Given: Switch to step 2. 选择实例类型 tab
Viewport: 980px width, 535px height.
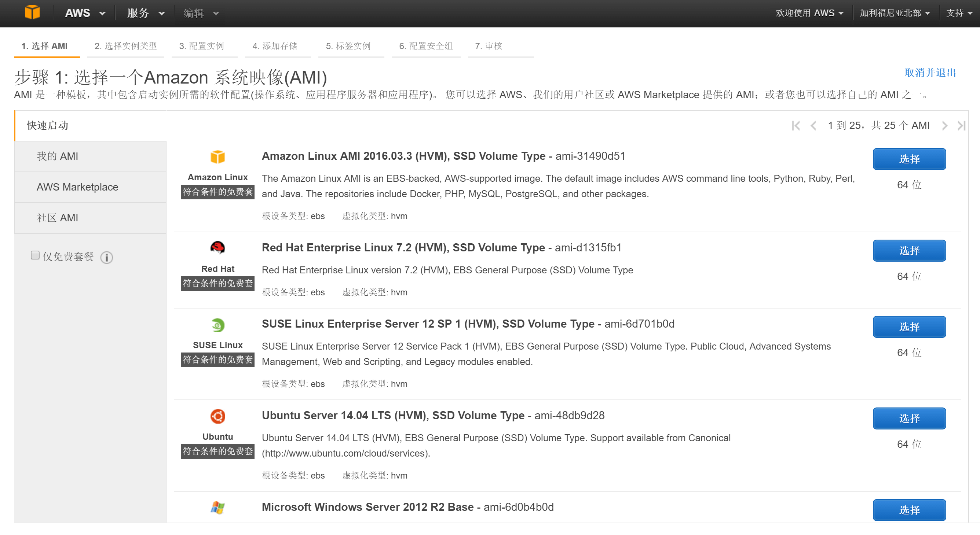Looking at the screenshot, I should coord(125,47).
